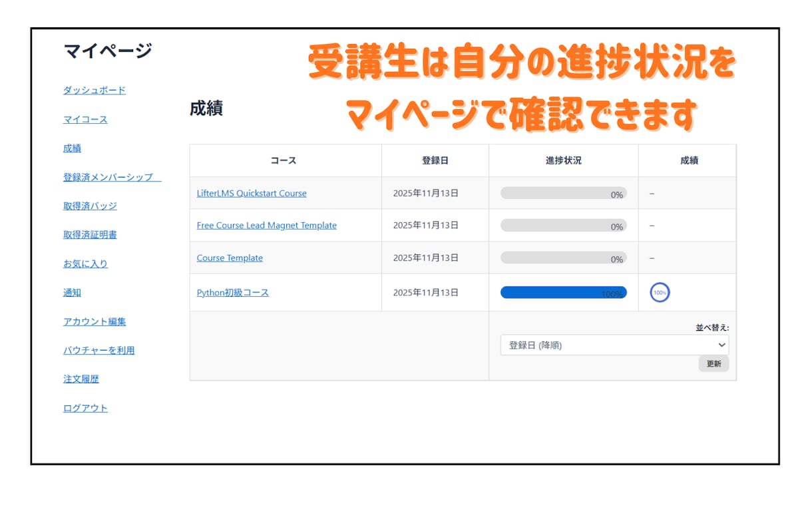Click the date in Free Course Lead Magnet row
812x519 pixels.
coord(426,226)
